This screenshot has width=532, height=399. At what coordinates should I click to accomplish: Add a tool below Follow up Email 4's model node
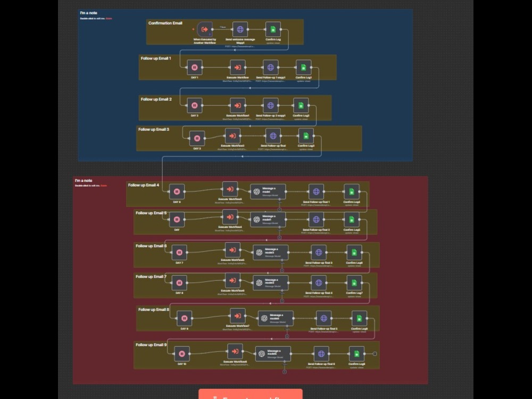tap(279, 210)
